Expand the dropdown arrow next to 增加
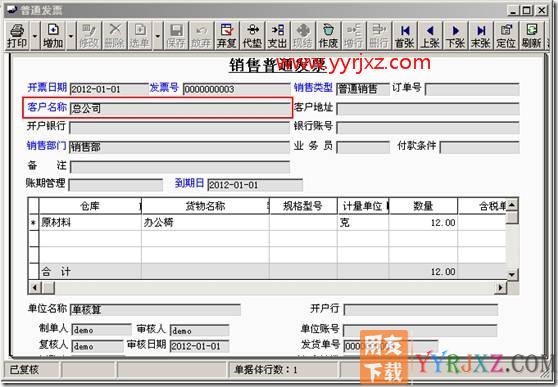 tap(70, 36)
